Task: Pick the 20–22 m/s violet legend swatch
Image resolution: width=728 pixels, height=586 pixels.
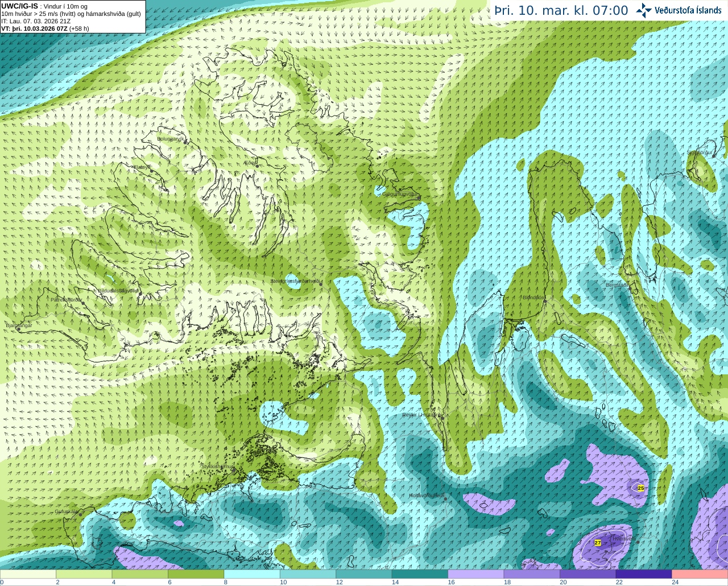Action: pos(588,574)
